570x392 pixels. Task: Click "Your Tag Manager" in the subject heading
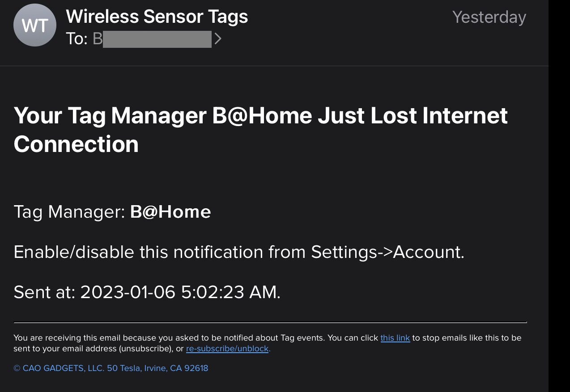click(110, 116)
